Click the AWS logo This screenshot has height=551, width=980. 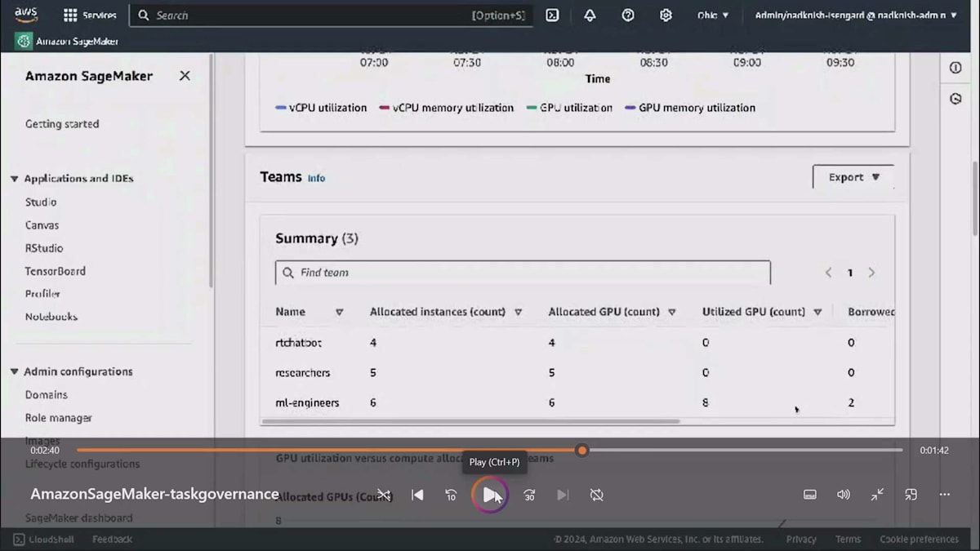pos(26,15)
